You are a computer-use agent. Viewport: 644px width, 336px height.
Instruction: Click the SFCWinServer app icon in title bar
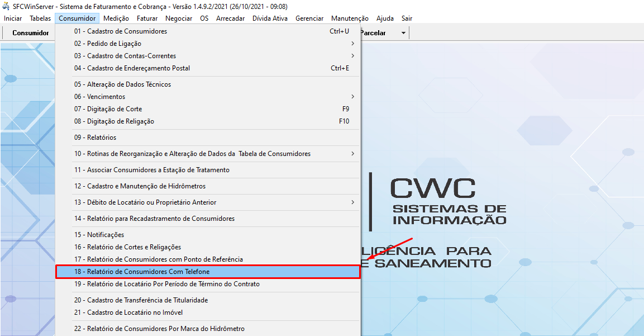[x=6, y=7]
